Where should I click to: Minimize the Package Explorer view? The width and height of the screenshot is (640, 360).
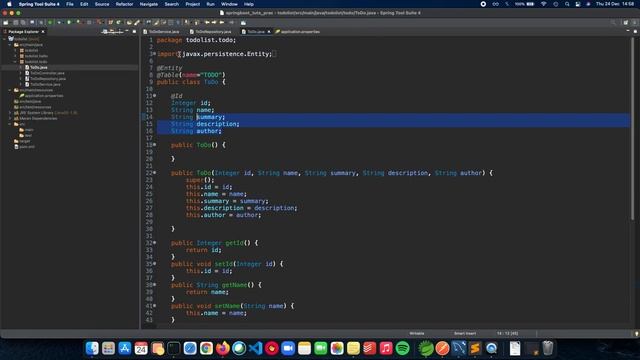(127, 31)
